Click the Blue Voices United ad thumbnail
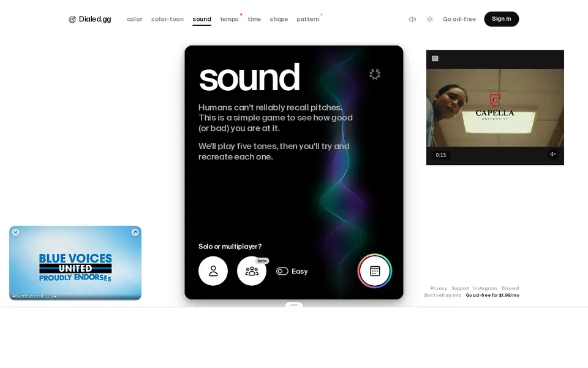Image resolution: width=588 pixels, height=368 pixels. [x=75, y=263]
